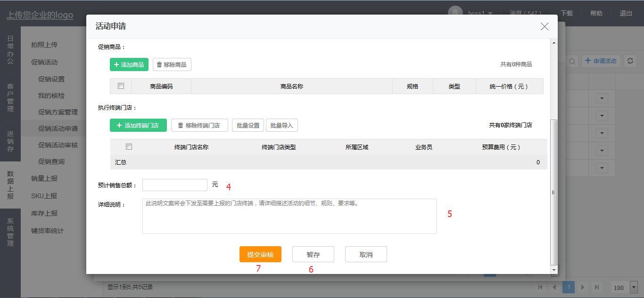Close the 活动申请 dialog with the X
The image size is (644, 298).
pos(545,27)
